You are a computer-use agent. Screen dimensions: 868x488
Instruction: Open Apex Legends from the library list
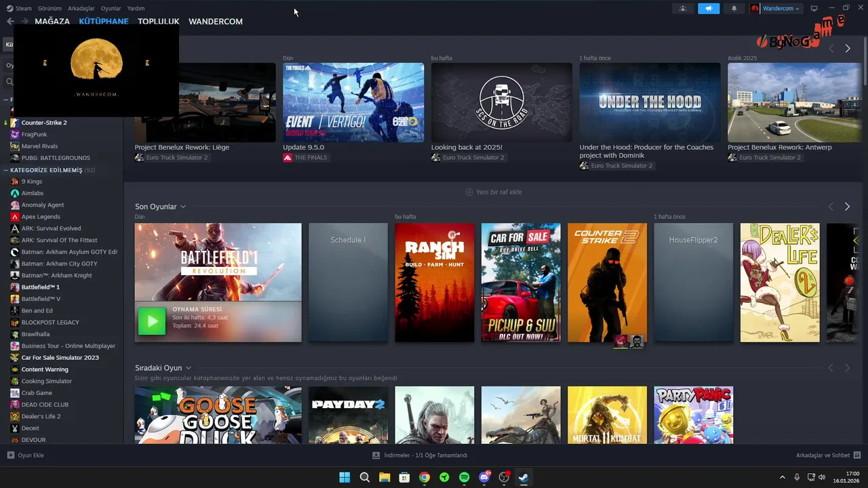[41, 217]
